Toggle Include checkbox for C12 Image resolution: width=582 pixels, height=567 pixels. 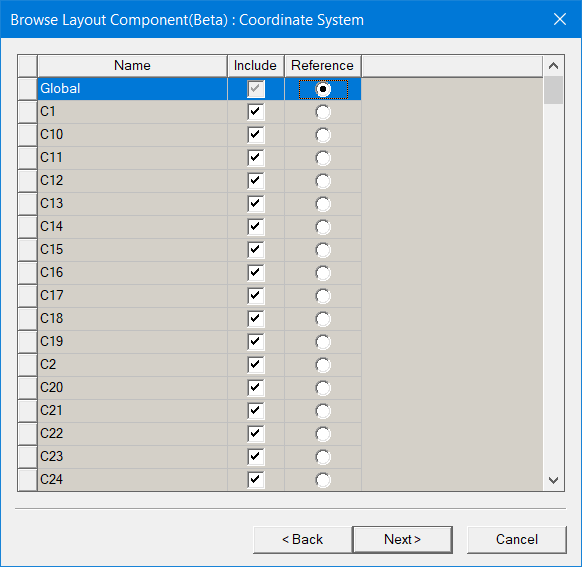point(256,181)
